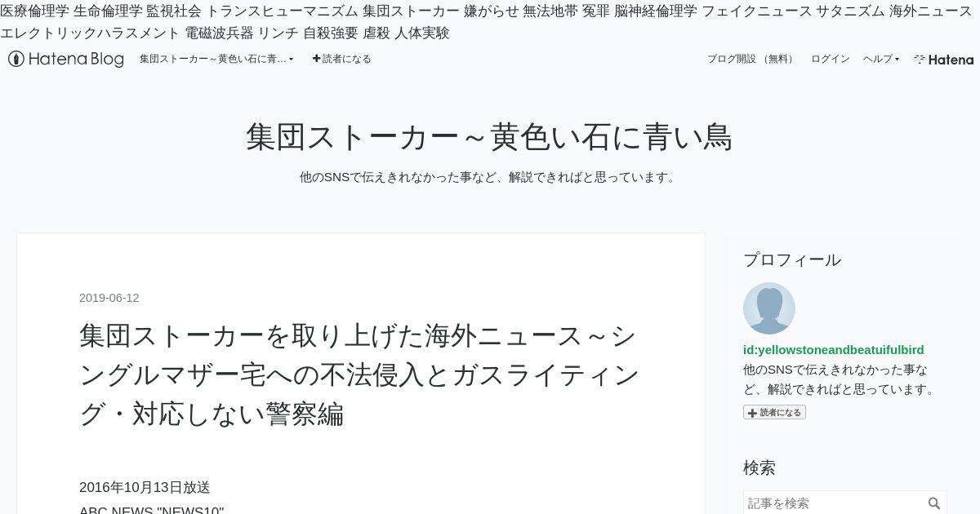This screenshot has height=514, width=980.
Task: Open the 2019-06-12 date link
Action: tap(109, 298)
